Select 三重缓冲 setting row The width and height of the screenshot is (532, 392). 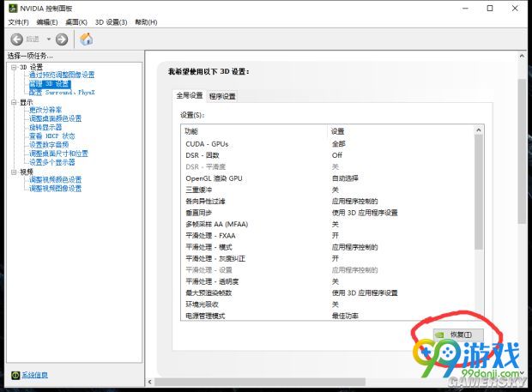click(328, 190)
